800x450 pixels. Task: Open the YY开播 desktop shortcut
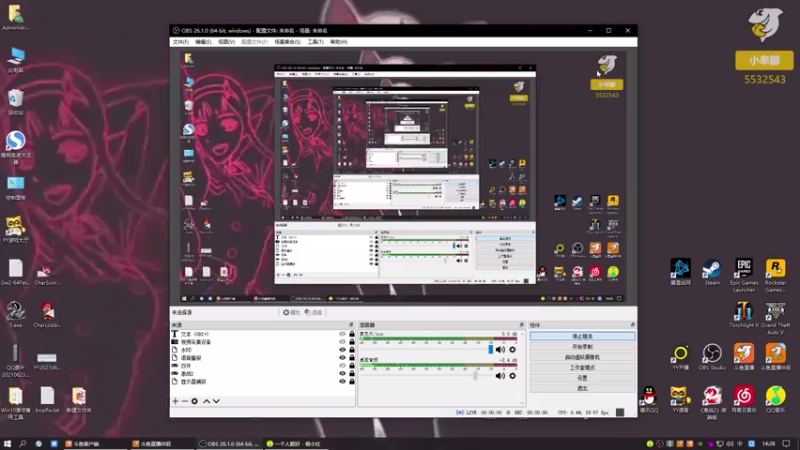coord(681,357)
